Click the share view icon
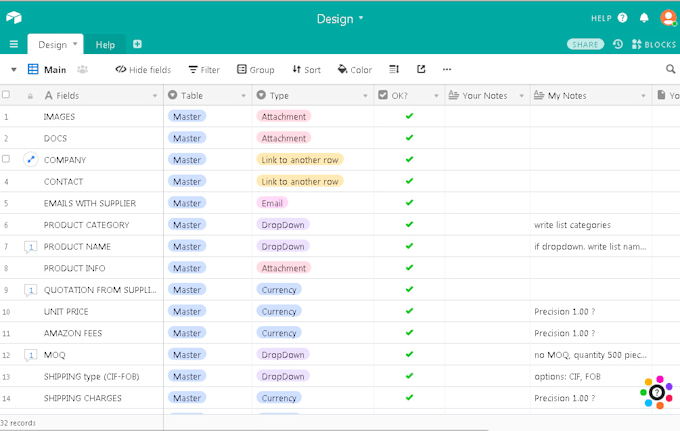 pos(421,70)
